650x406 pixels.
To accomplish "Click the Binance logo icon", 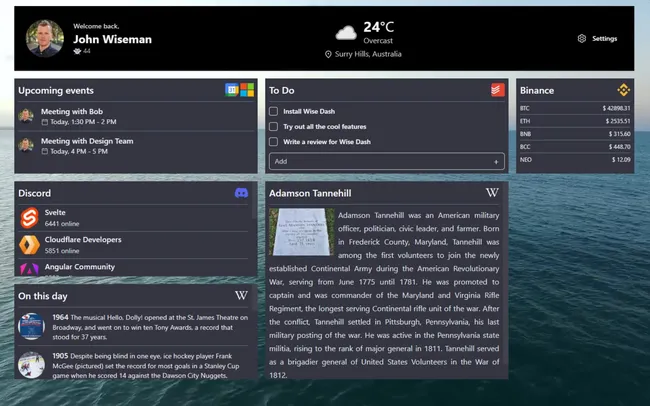I will pos(623,90).
